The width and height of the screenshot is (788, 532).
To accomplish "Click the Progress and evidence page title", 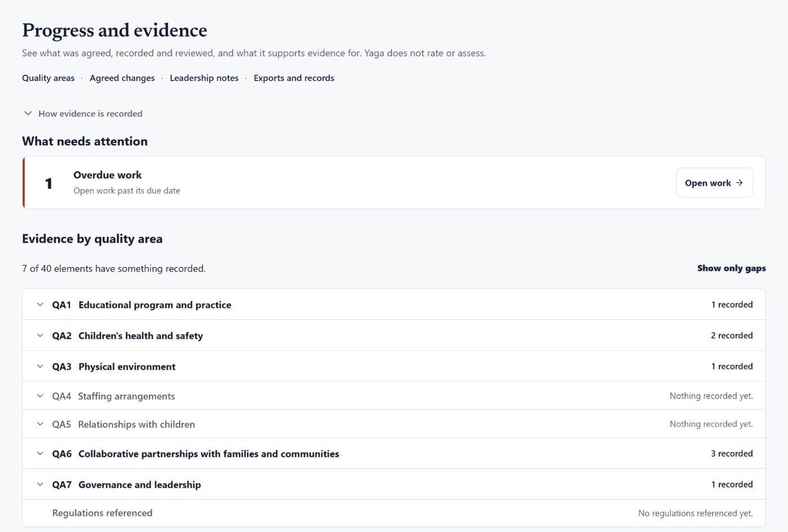I will [115, 30].
